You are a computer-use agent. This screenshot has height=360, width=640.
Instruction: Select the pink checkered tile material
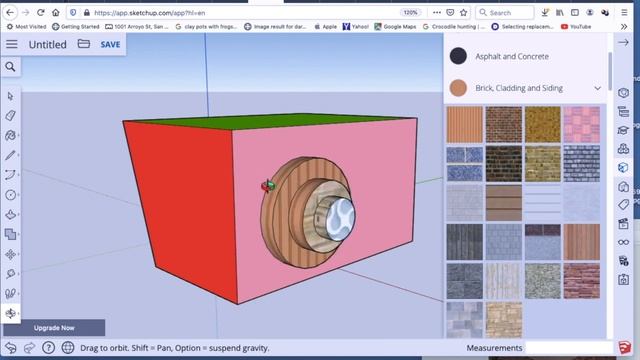point(582,124)
